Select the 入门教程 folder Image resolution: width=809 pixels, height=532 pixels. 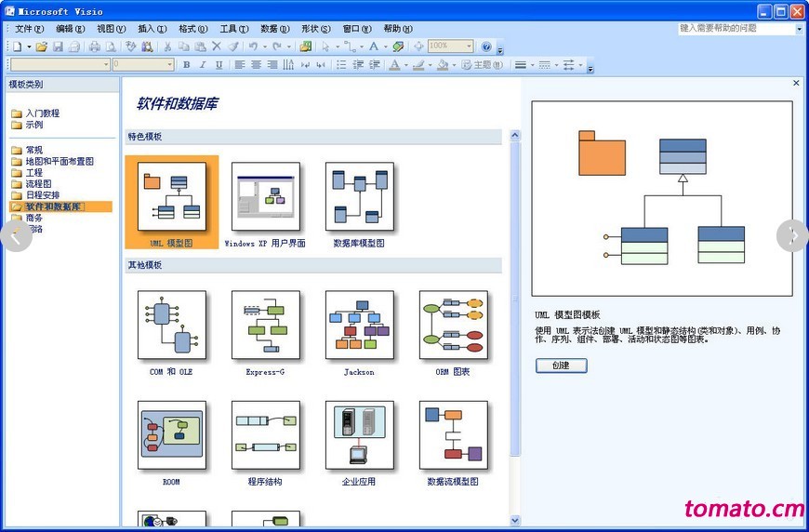pos(35,113)
